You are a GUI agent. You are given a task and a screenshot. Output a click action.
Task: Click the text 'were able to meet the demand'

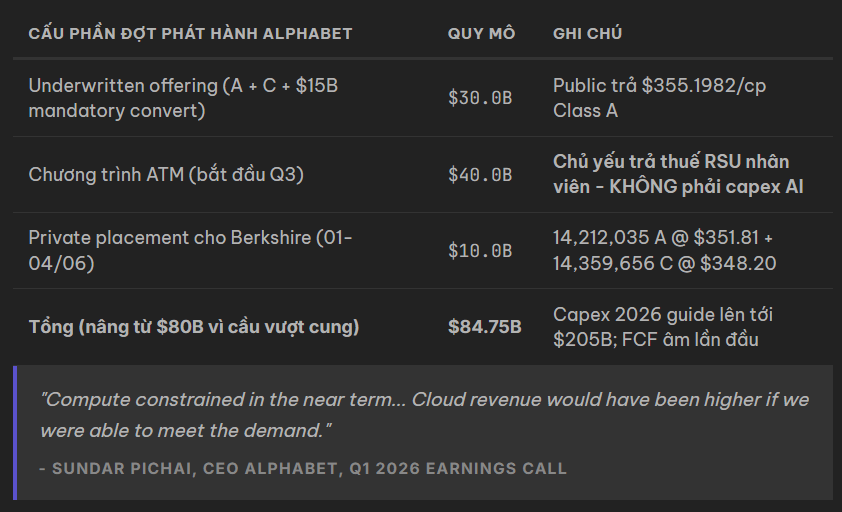click(183, 430)
